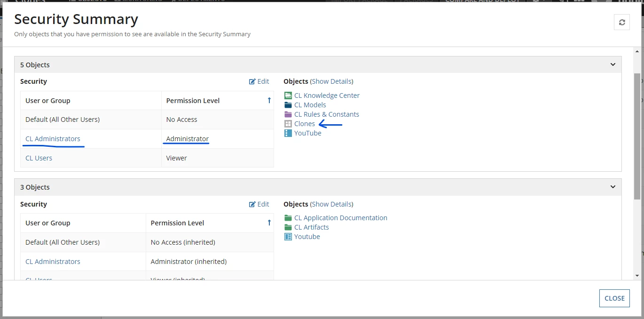
Task: Click Permission Level header in first table
Action: tap(193, 101)
